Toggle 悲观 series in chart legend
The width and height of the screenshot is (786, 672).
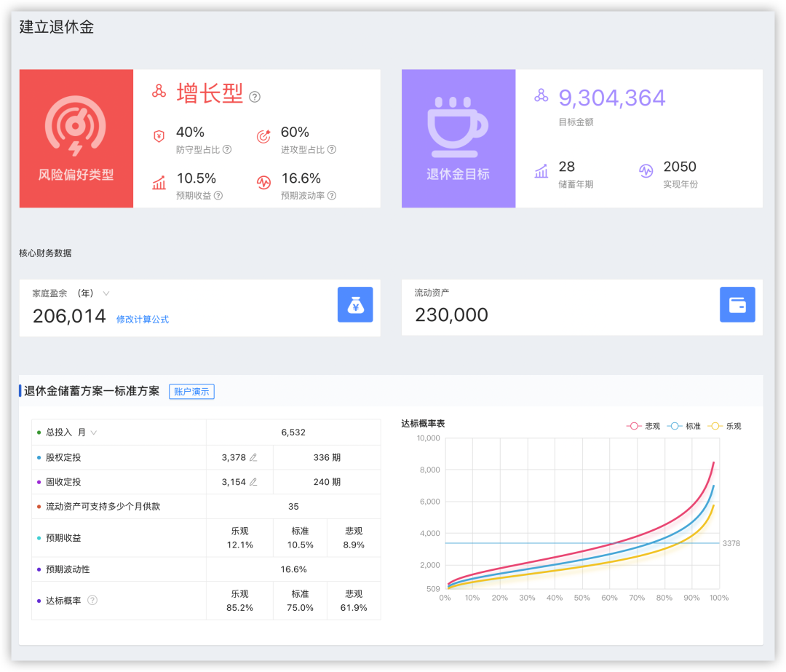click(643, 426)
